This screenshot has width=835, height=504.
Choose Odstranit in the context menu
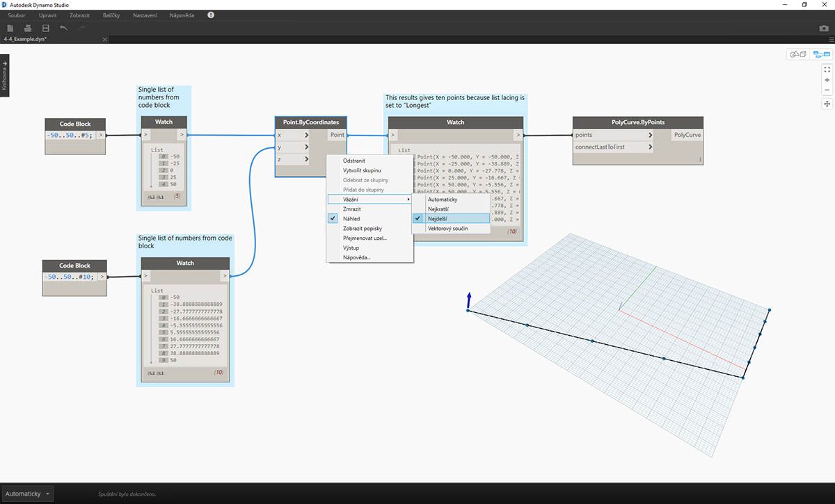click(x=370, y=161)
